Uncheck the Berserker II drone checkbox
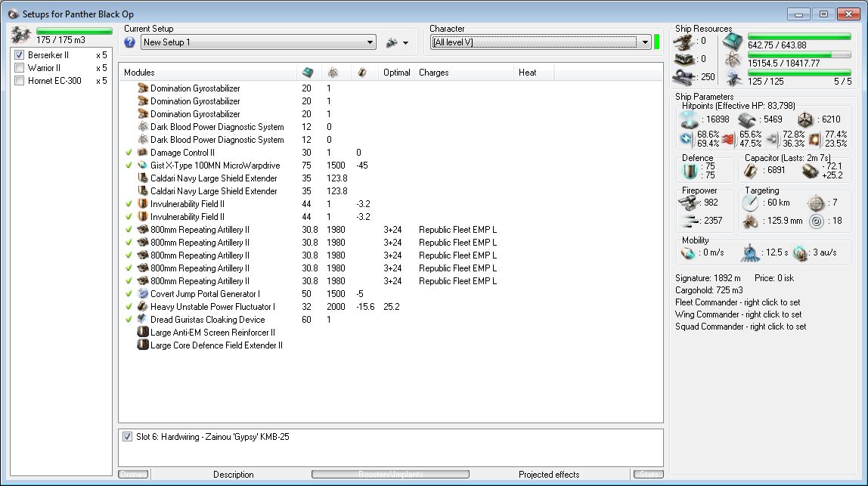868x486 pixels. [20, 55]
